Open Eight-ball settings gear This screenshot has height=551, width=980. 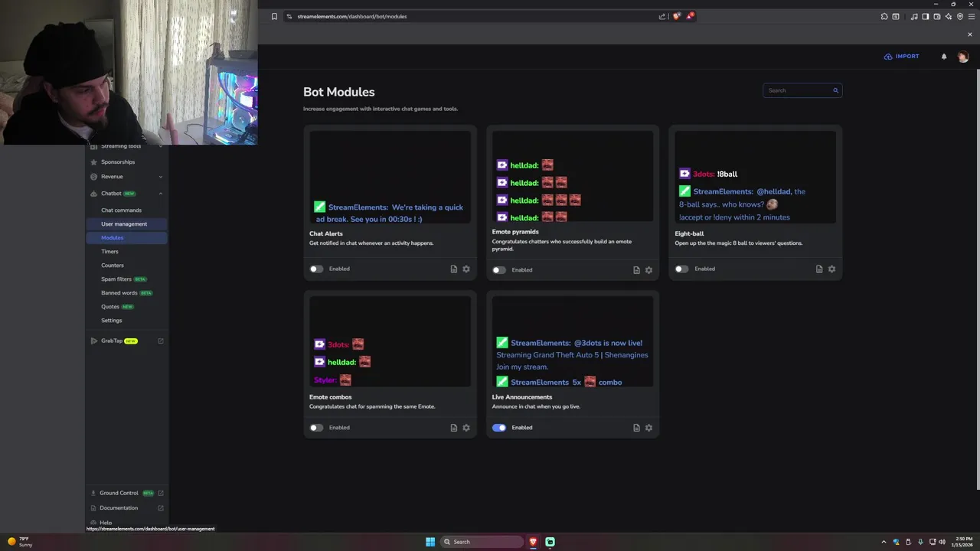pyautogui.click(x=831, y=269)
